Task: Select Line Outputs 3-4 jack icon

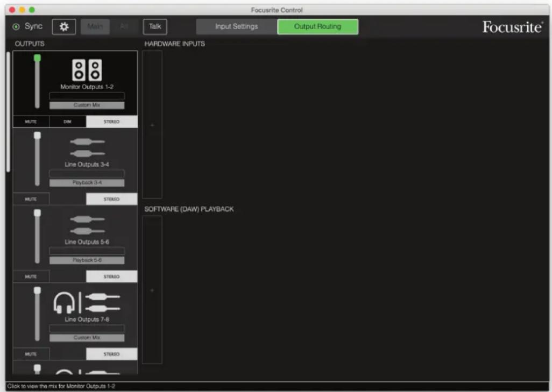Action: pos(87,147)
